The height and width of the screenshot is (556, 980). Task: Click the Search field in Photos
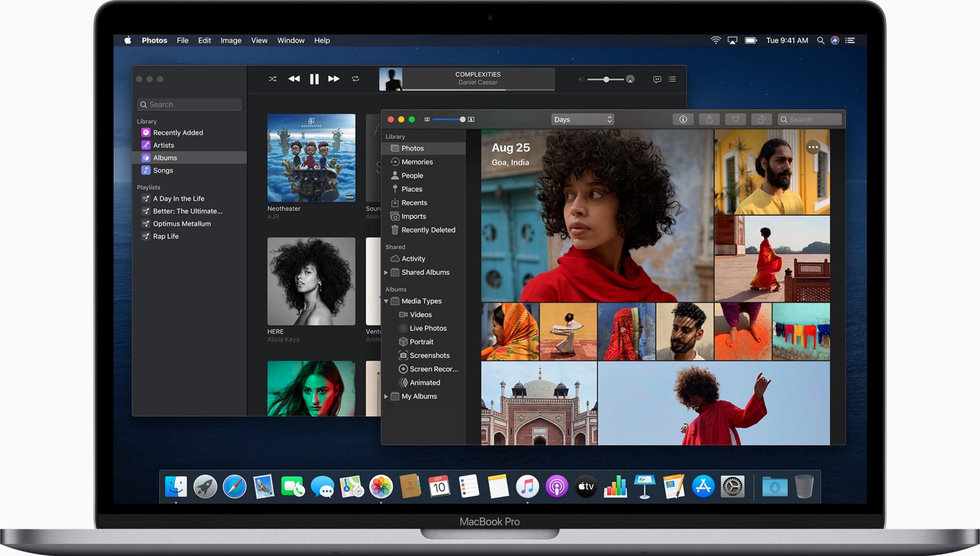[x=810, y=119]
